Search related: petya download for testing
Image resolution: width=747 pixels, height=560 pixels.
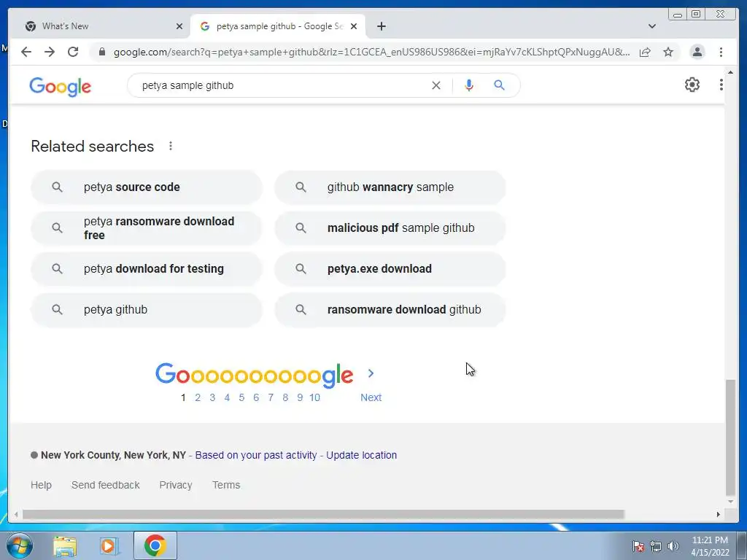(147, 268)
